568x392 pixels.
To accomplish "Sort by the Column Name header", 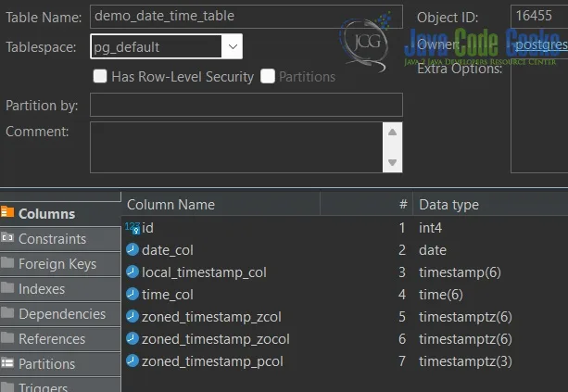I will point(221,205).
